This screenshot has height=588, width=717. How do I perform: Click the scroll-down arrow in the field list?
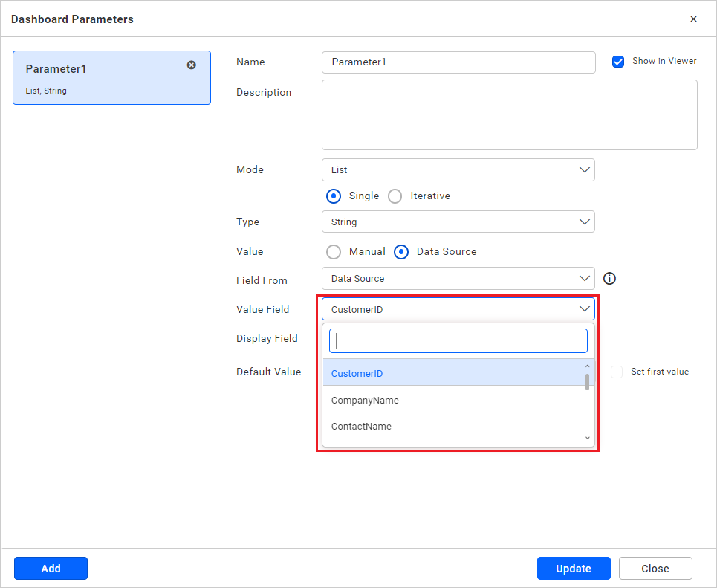587,439
